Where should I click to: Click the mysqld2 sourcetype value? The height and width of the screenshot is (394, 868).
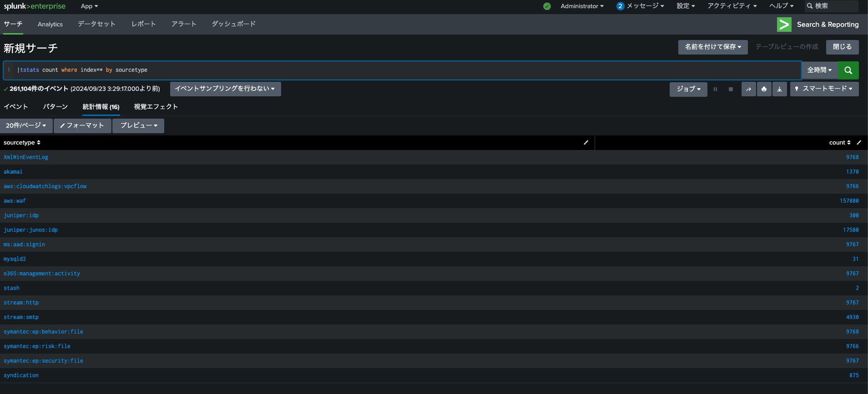point(15,259)
